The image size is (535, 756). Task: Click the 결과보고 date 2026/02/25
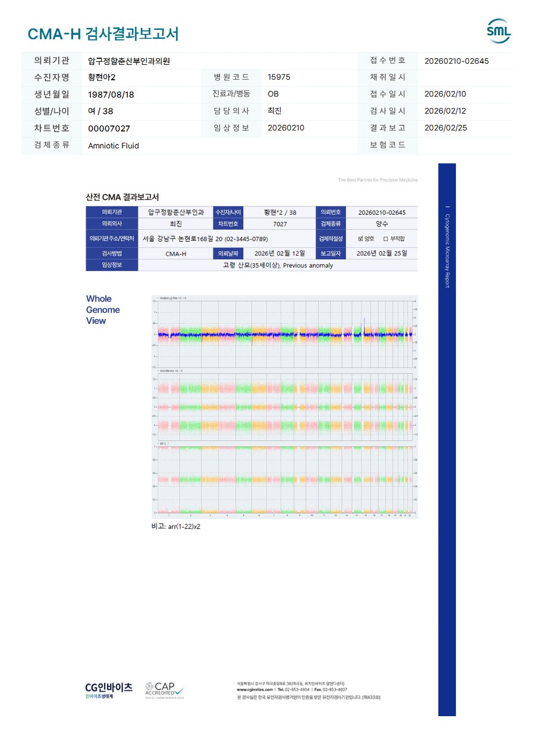point(445,128)
